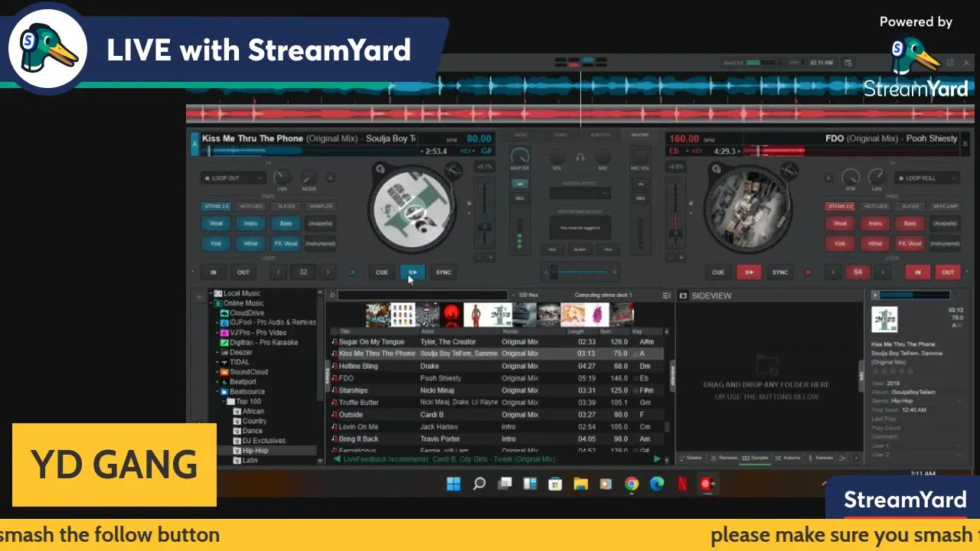This screenshot has width=980, height=551.
Task: Toggle the Vocal stem pad on deck B
Action: coord(840,223)
